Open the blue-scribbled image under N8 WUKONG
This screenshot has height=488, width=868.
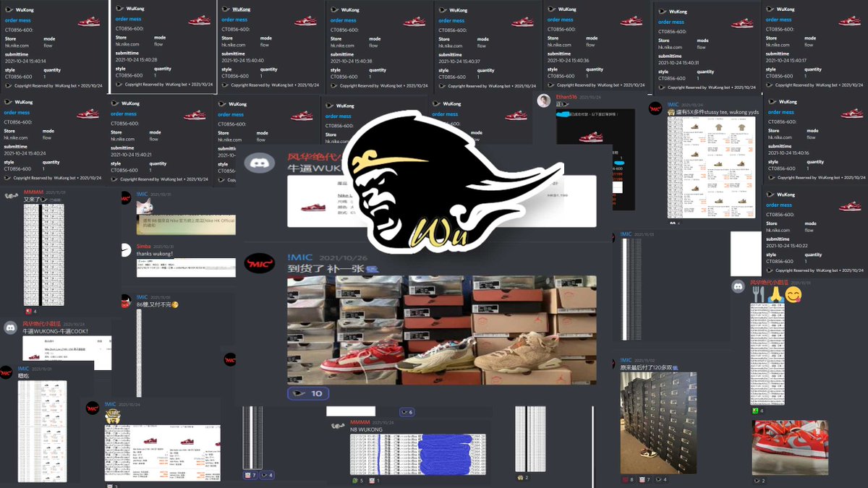click(418, 454)
